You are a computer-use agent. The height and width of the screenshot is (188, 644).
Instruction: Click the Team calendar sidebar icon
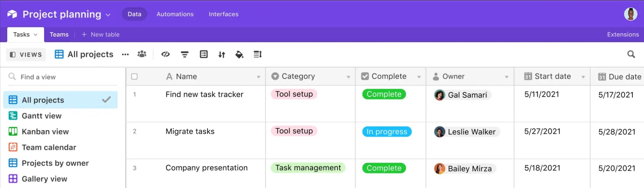(x=13, y=147)
